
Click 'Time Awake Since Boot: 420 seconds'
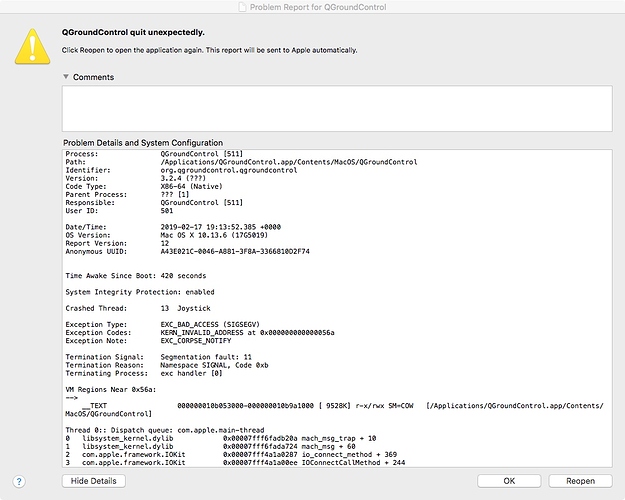click(136, 276)
